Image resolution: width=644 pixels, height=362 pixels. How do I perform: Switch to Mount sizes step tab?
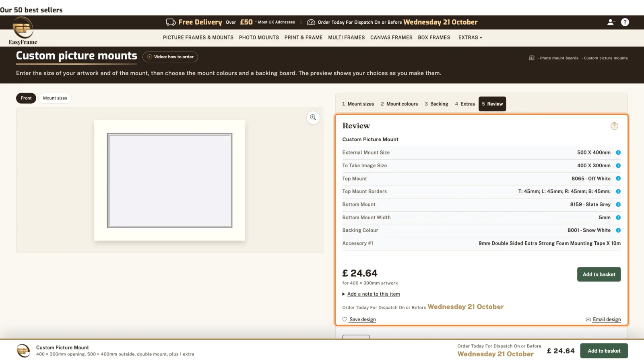[358, 104]
